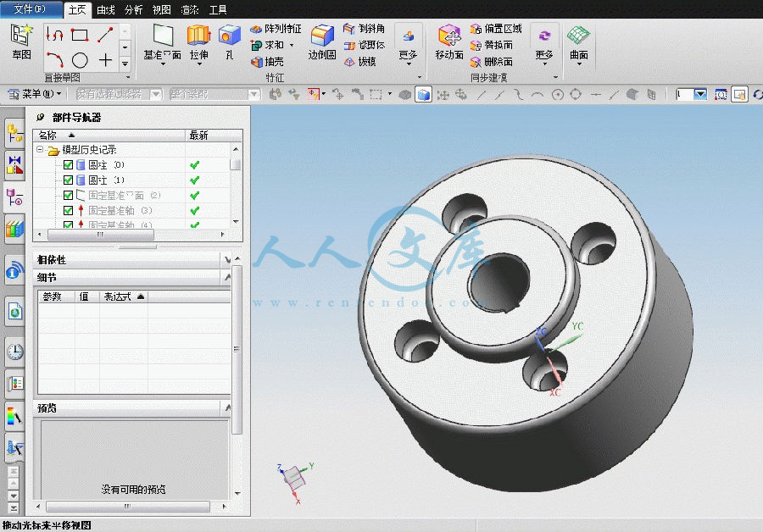Select the line sketch tool
763x532 pixels.
(105, 35)
